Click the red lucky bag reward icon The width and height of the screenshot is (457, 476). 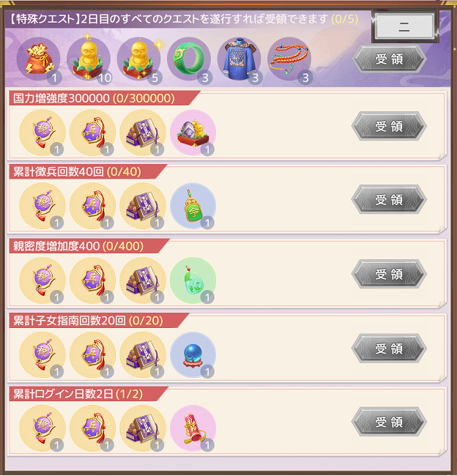tap(38, 59)
